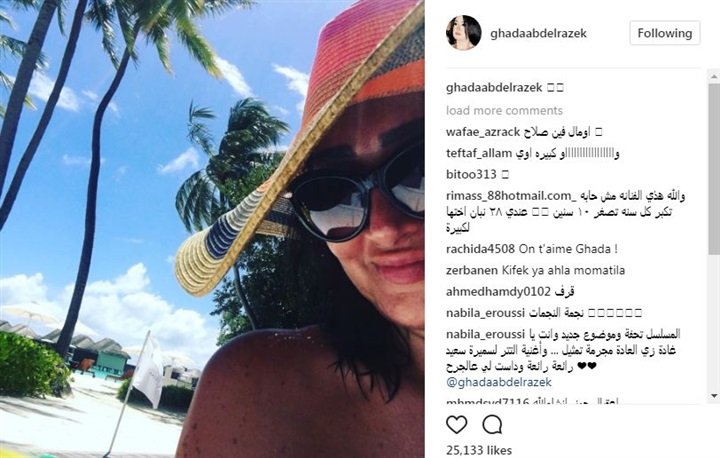Click the heart like icon

point(456,425)
